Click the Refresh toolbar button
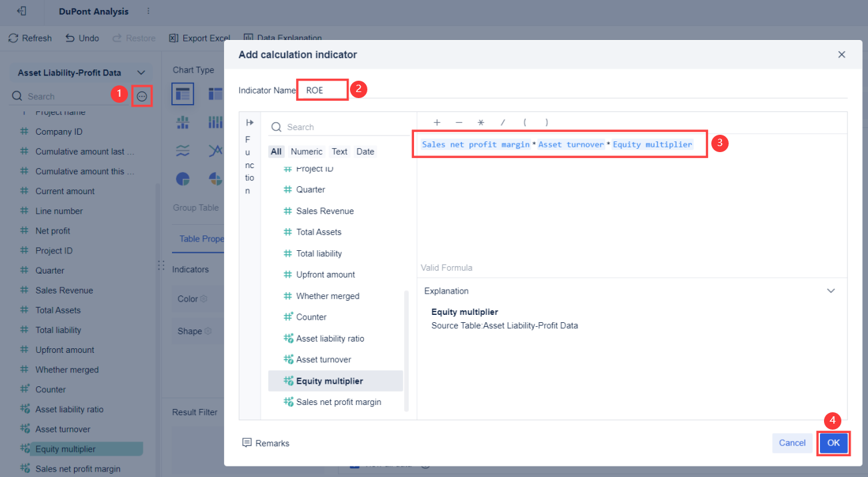This screenshot has width=868, height=477. [30, 38]
